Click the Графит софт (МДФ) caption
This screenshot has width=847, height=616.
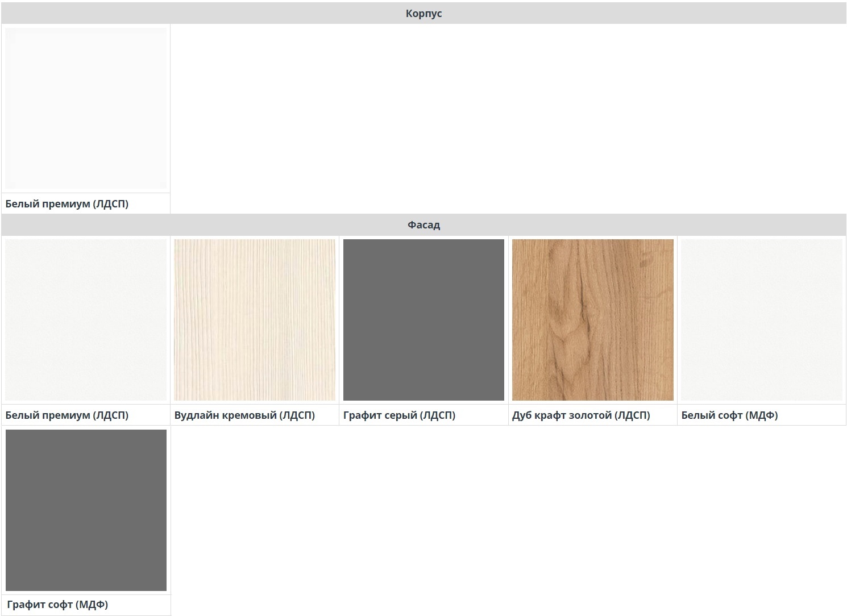tap(57, 605)
